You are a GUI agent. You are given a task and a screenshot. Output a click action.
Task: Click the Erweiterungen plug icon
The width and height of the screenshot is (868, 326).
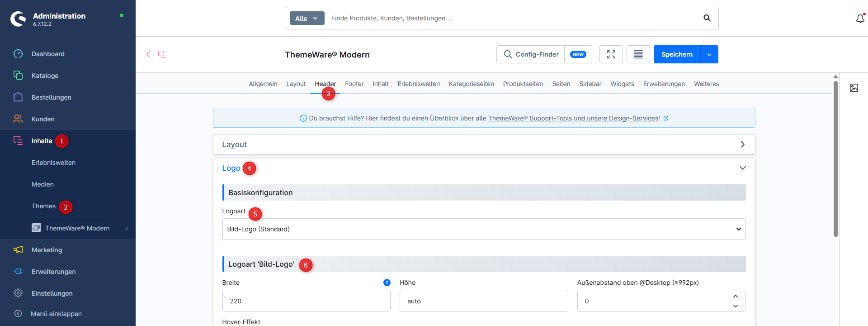18,272
